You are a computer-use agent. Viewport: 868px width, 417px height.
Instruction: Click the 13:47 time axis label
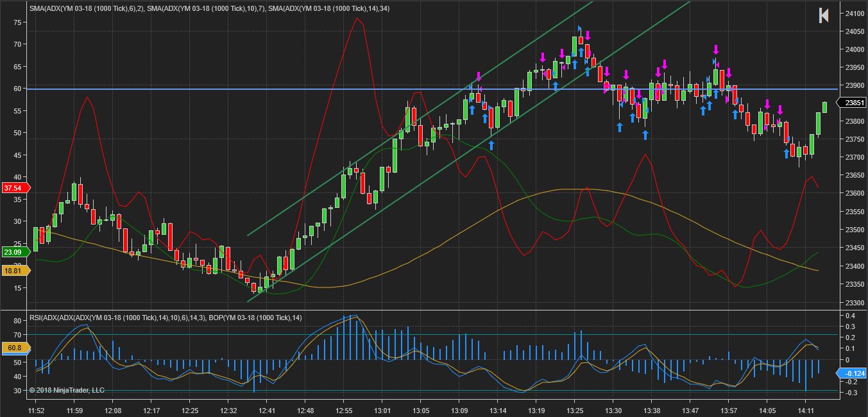[x=691, y=410]
